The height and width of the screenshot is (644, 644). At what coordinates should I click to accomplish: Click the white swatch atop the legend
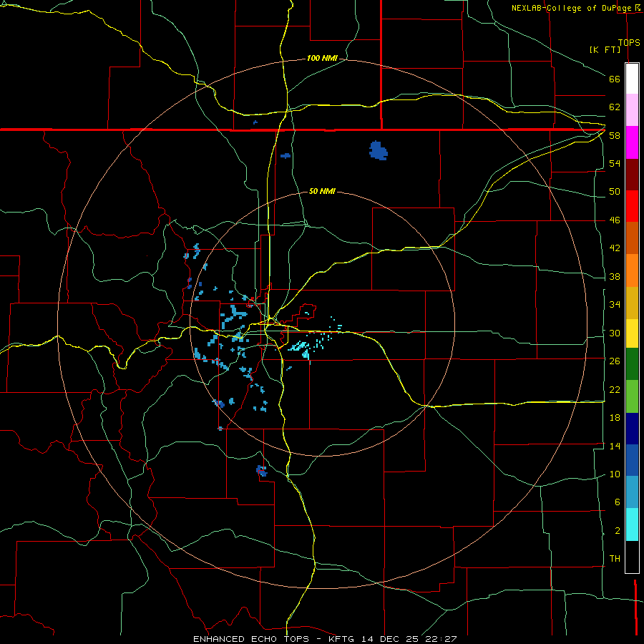click(632, 79)
